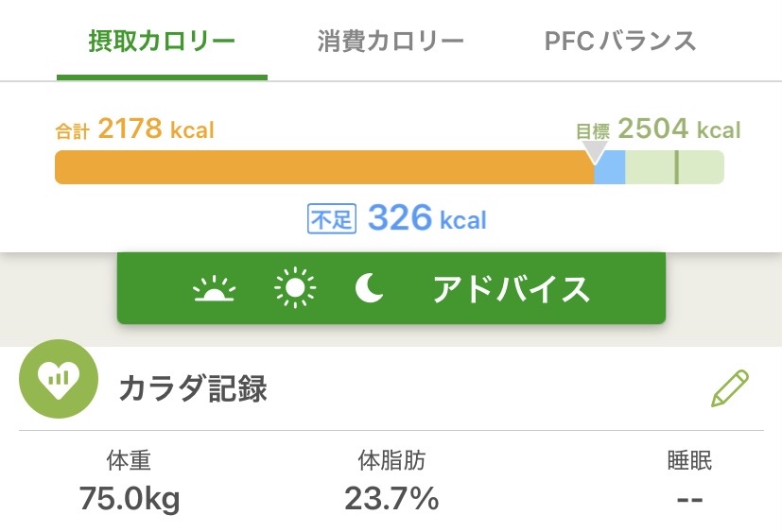
Task: Select the PFCバランス tab
Action: [620, 42]
